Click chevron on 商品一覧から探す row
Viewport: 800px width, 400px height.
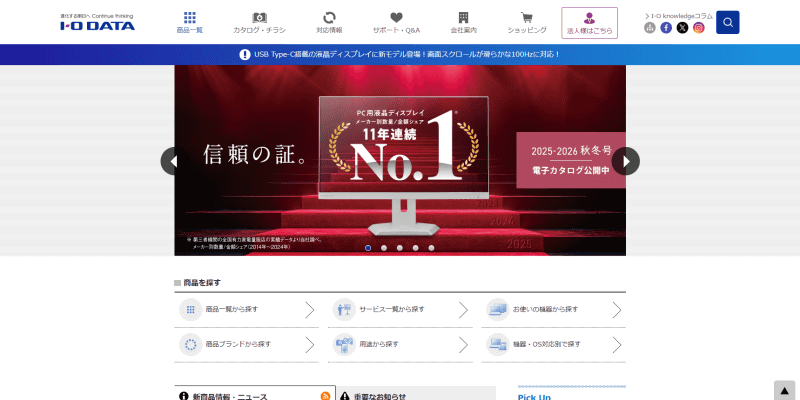[310, 310]
